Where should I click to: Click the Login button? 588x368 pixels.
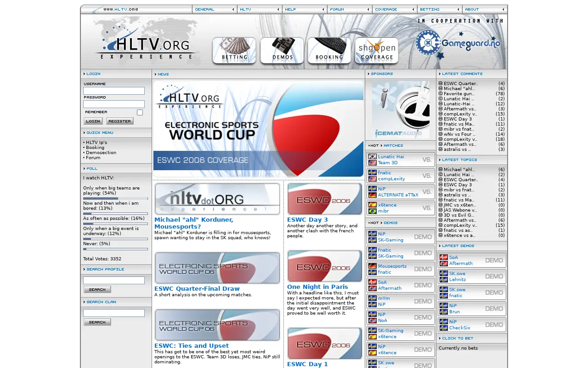coord(93,121)
